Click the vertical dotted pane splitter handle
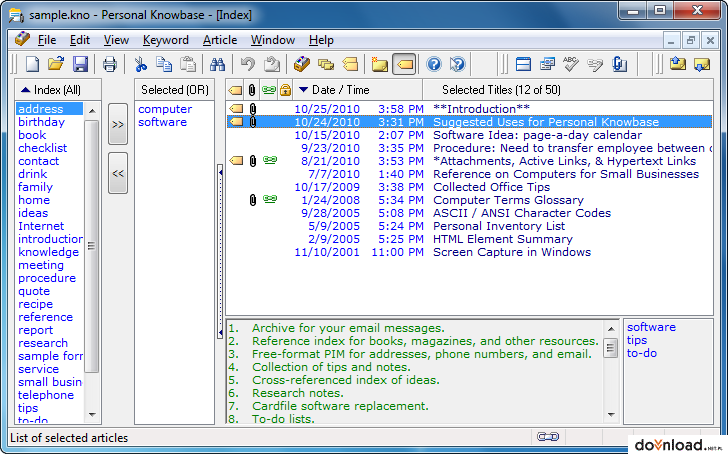This screenshot has width=728, height=454. (220, 251)
